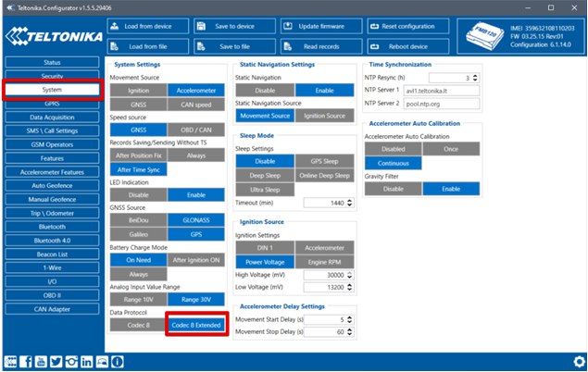The height and width of the screenshot is (372, 588).
Task: Open the Data Acquisition section
Action: click(52, 118)
